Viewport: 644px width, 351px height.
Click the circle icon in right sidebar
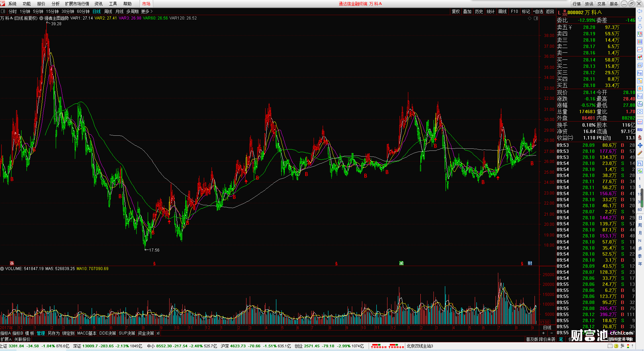point(640,112)
